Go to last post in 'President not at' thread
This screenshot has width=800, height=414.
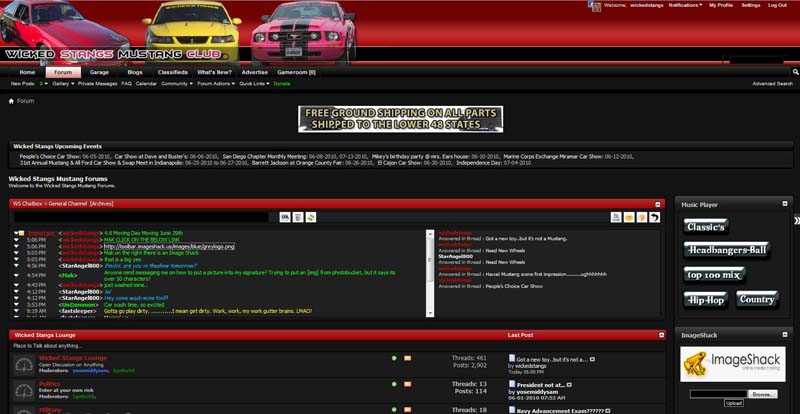569,385
